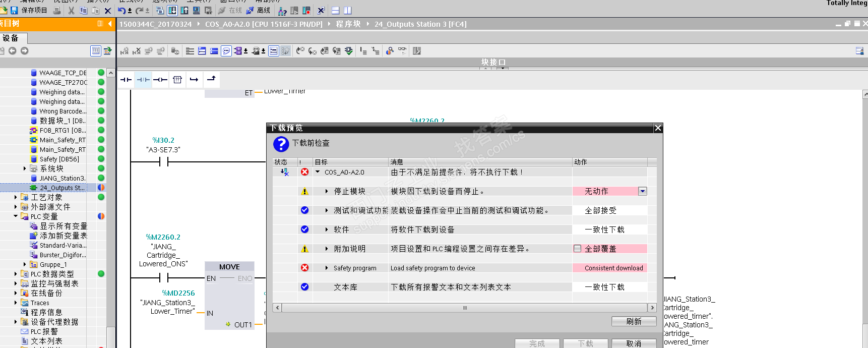Screen dimensions: 868x348
Task: Click the Consistent download action cell
Action: pyautogui.click(x=610, y=268)
